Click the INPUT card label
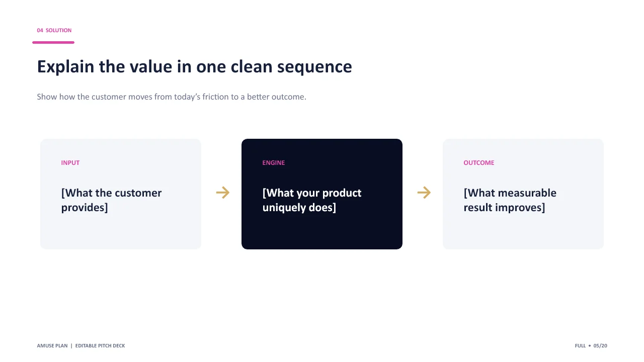 pyautogui.click(x=70, y=162)
